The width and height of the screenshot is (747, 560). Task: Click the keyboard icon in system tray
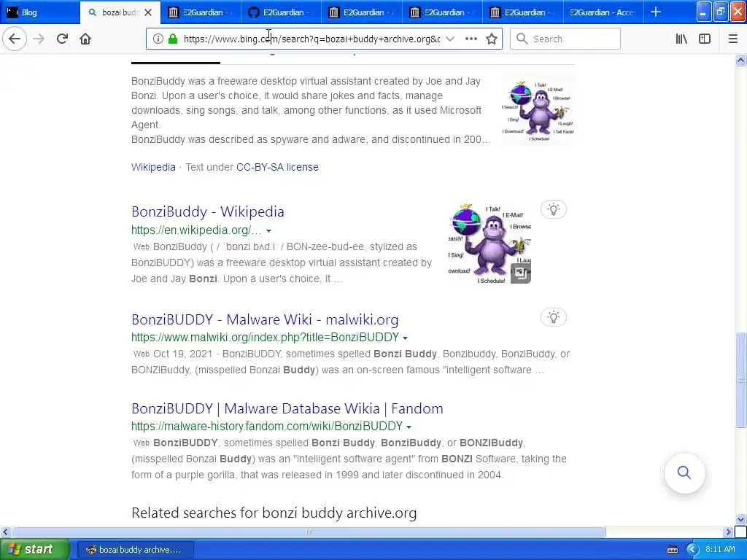pyautogui.click(x=672, y=550)
